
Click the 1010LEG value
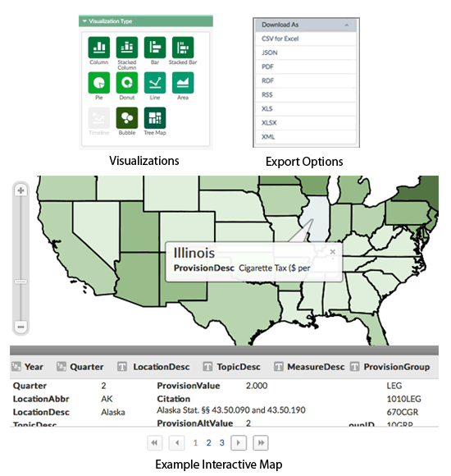click(403, 399)
